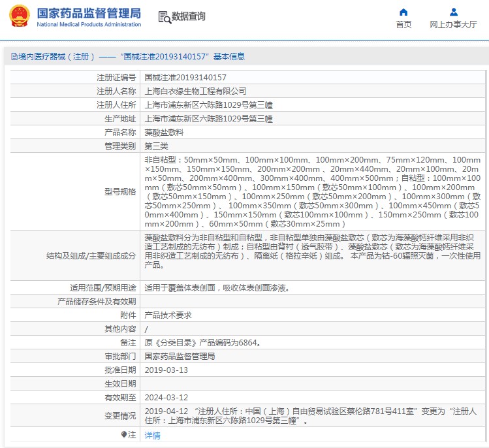Click the 管理类别 row label
The width and height of the screenshot is (489, 448).
120,146
